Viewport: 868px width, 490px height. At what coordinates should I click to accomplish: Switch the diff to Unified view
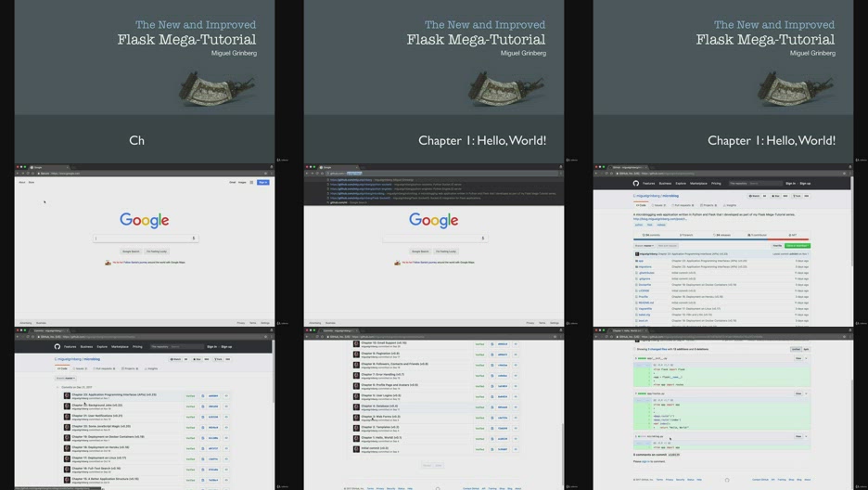point(796,349)
